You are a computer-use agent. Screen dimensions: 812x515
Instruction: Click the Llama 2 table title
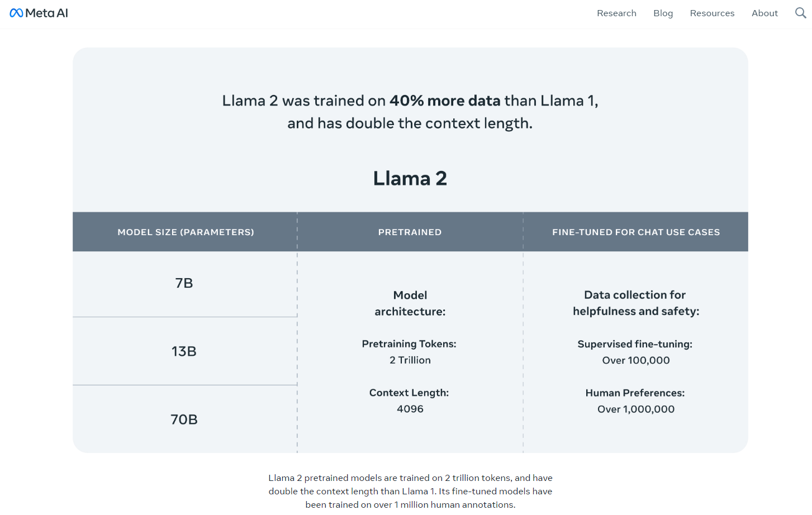click(x=410, y=178)
